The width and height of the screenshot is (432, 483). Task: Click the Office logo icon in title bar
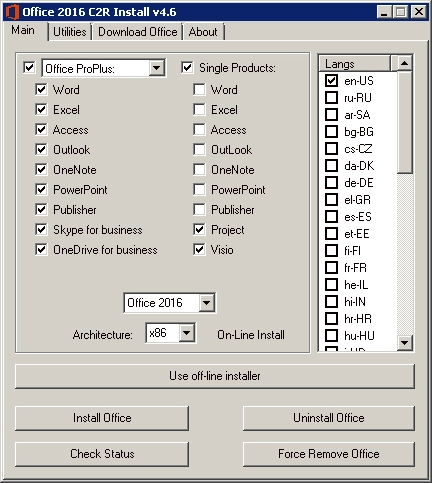tap(12, 12)
